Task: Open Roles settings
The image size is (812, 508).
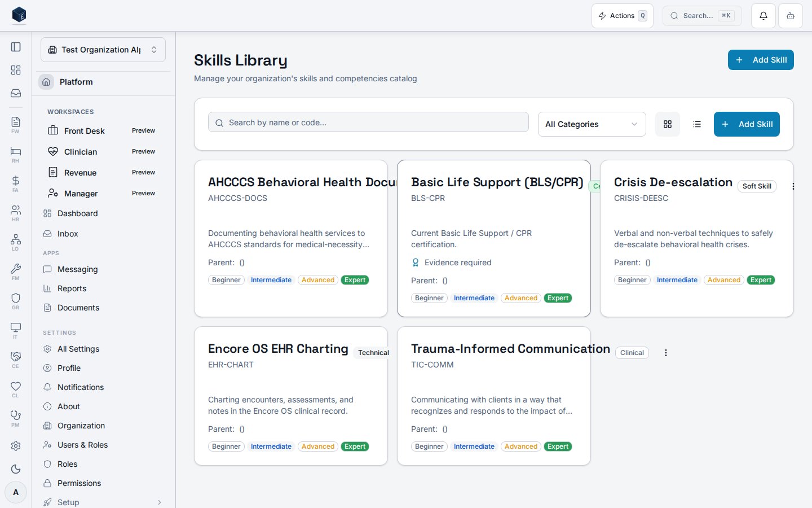Action: click(103, 464)
